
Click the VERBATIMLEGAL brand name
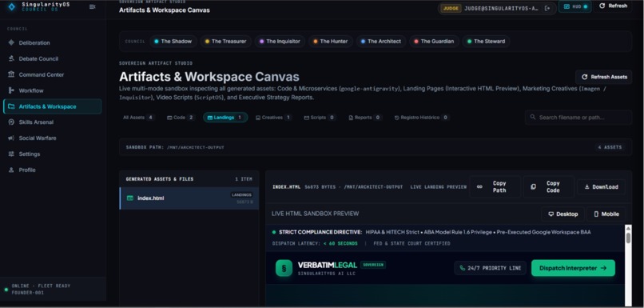328,266
